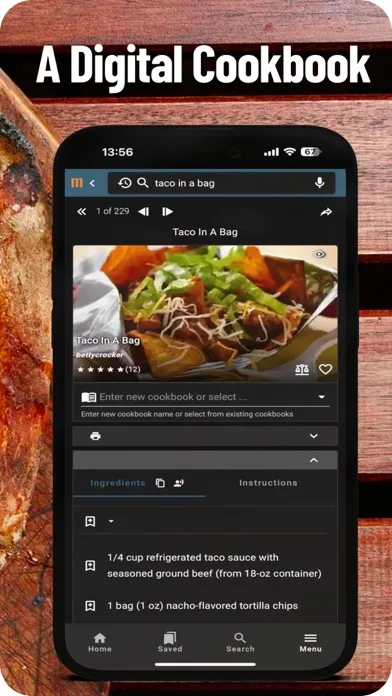This screenshot has height=696, width=392.
Task: Go back using the left chevron
Action: coord(92,183)
